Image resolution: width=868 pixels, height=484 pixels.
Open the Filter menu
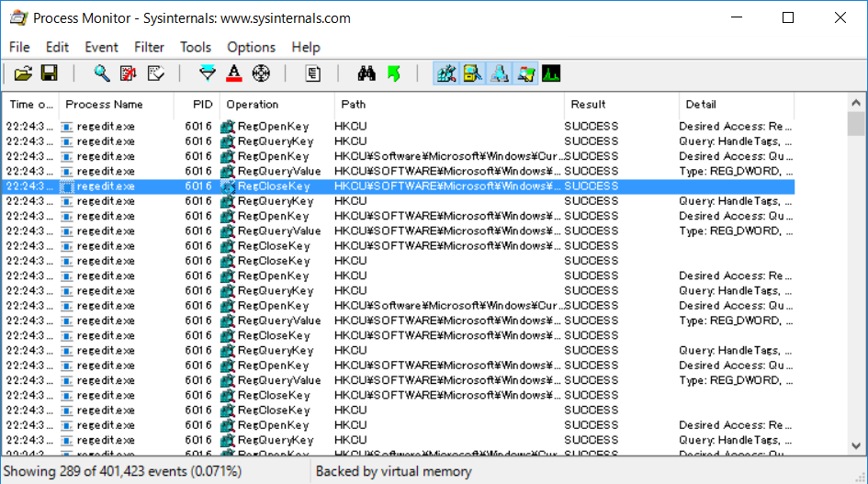tap(149, 47)
